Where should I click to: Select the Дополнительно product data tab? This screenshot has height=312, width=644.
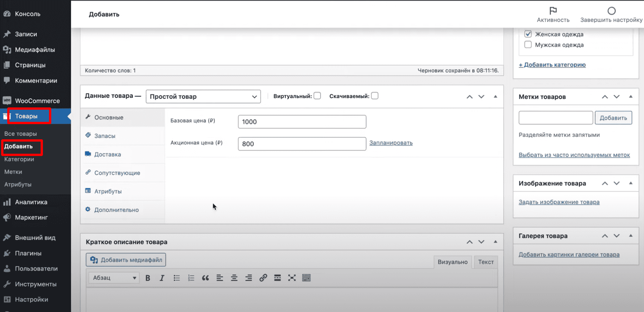coord(123,210)
